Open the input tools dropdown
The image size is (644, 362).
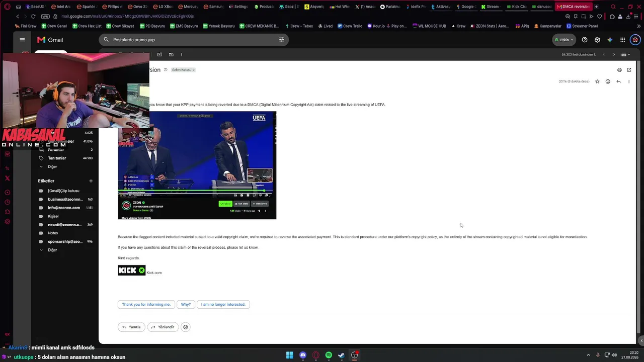click(625, 54)
